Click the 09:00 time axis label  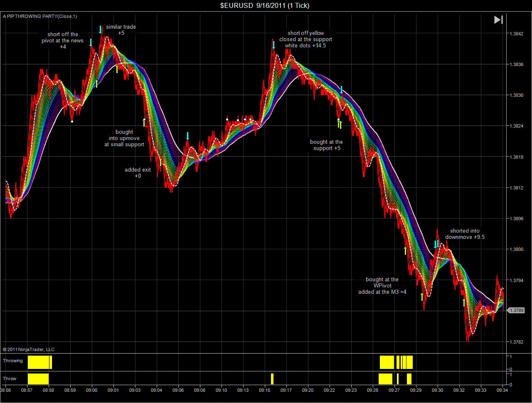(91, 390)
